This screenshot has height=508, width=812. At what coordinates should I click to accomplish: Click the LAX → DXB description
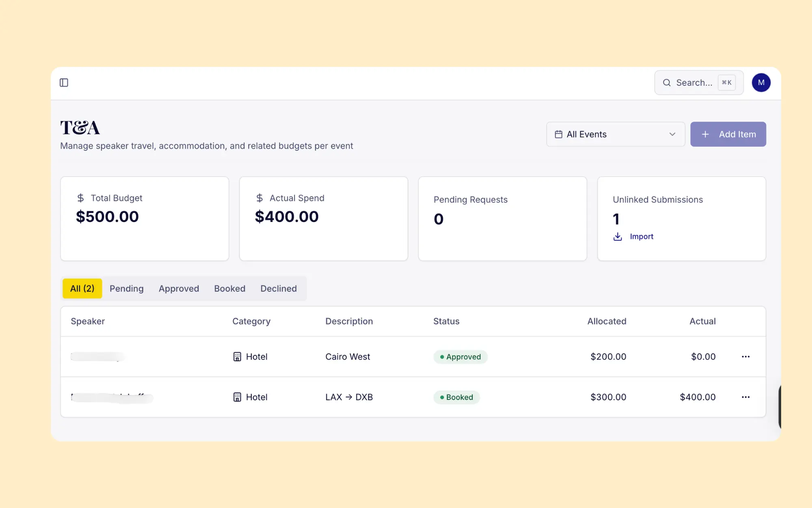349,397
